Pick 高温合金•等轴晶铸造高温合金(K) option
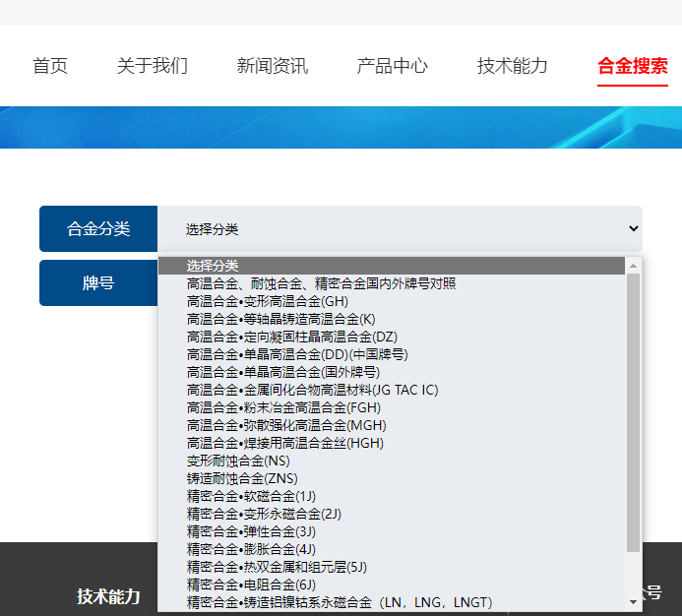This screenshot has height=616, width=682. (281, 319)
